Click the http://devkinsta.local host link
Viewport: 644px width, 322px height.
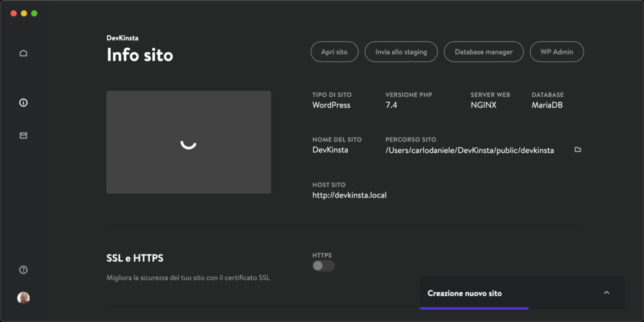350,195
